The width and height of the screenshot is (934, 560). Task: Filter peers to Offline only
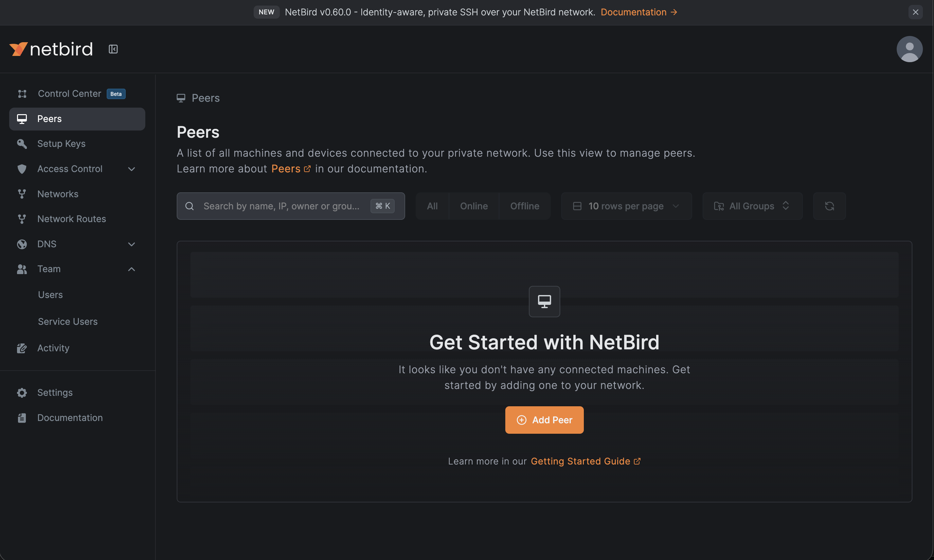point(525,206)
